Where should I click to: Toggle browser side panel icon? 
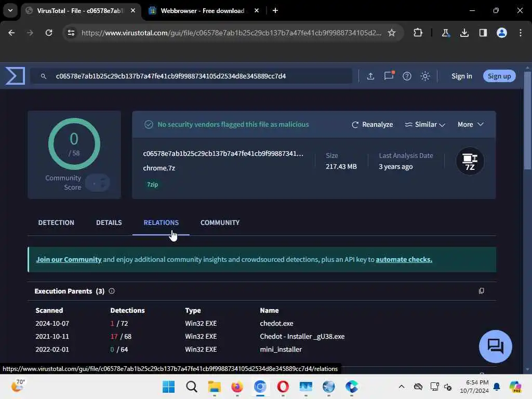click(x=483, y=33)
